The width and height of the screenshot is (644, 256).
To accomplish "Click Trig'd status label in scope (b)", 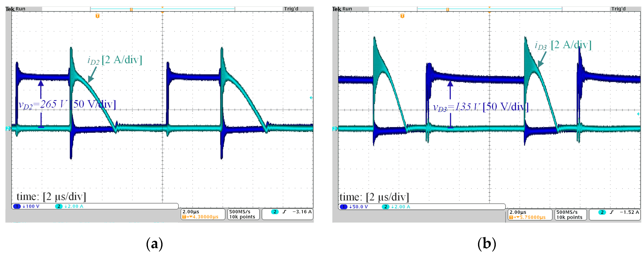I will (x=618, y=9).
